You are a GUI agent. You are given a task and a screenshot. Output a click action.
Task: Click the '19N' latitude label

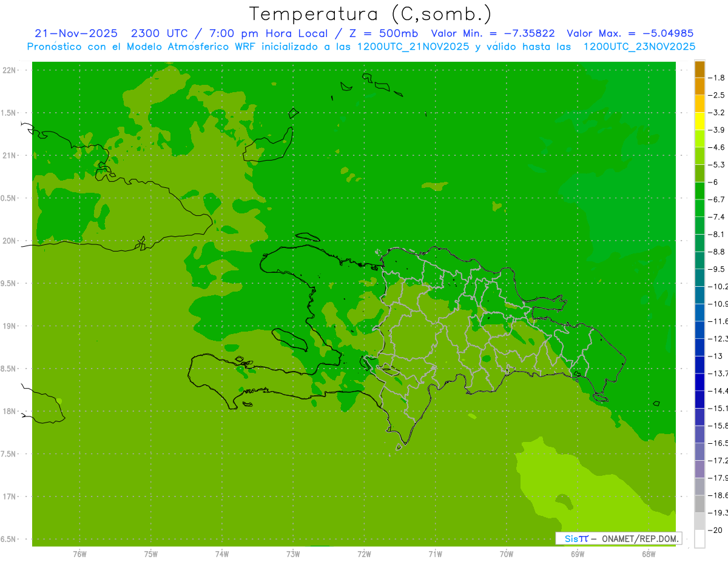9,326
